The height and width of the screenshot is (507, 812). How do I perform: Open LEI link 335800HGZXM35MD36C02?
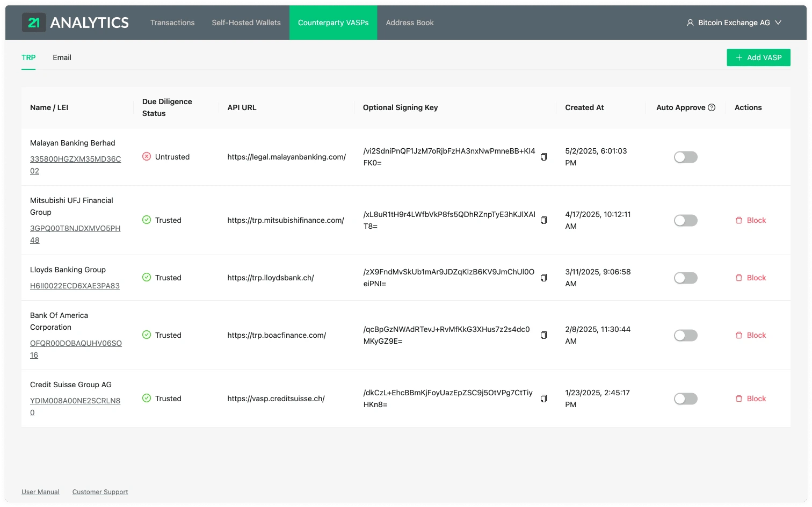tap(75, 165)
